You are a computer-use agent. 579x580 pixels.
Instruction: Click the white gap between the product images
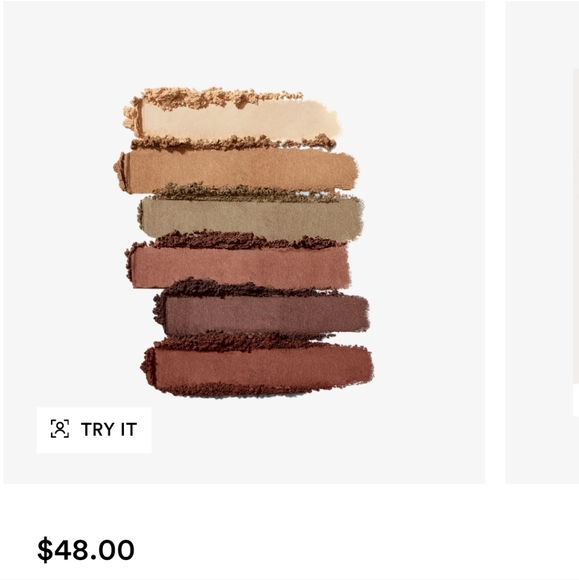pyautogui.click(x=495, y=242)
